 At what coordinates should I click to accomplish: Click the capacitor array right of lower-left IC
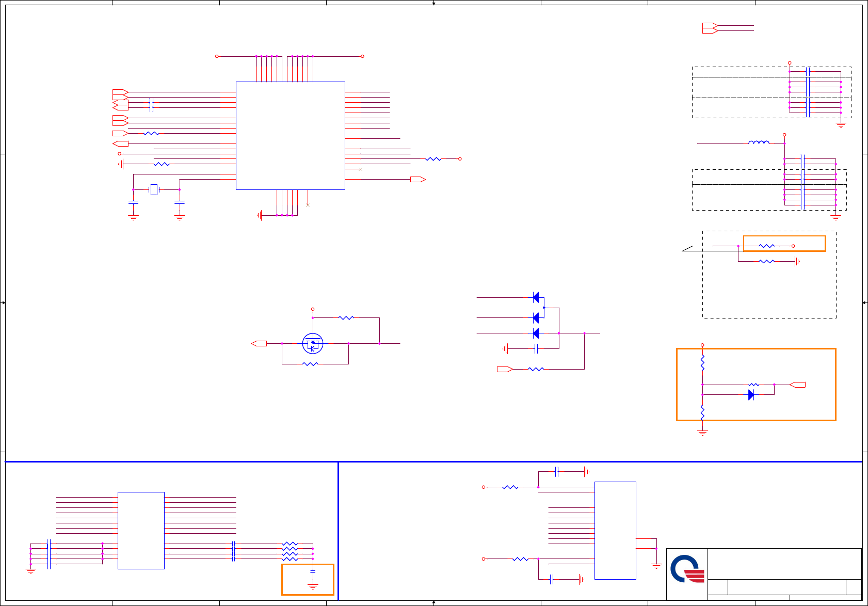click(x=234, y=551)
